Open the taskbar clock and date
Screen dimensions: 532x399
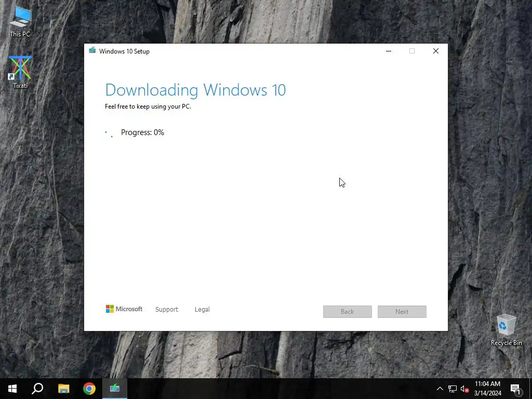coord(487,389)
